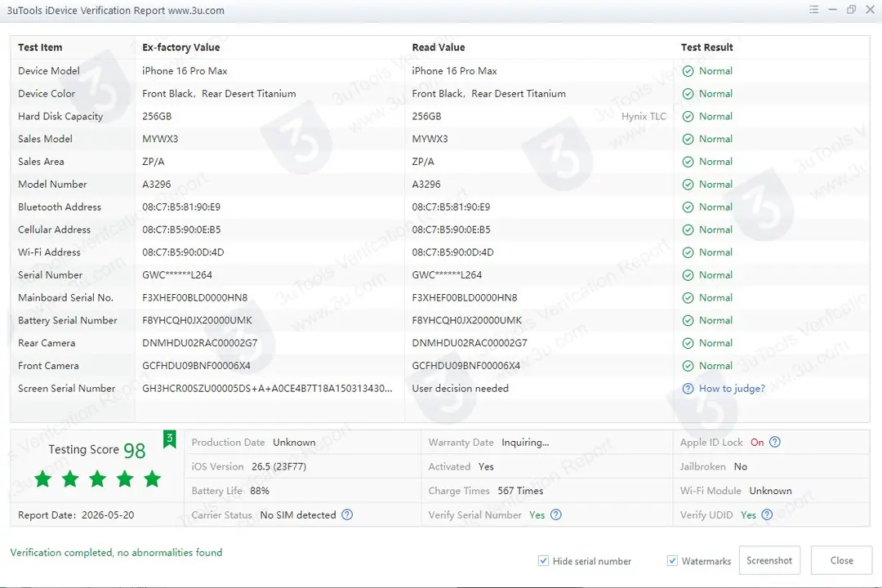Click the Normal check icon for Bluetooth Address
This screenshot has width=882, height=588.
(x=688, y=207)
